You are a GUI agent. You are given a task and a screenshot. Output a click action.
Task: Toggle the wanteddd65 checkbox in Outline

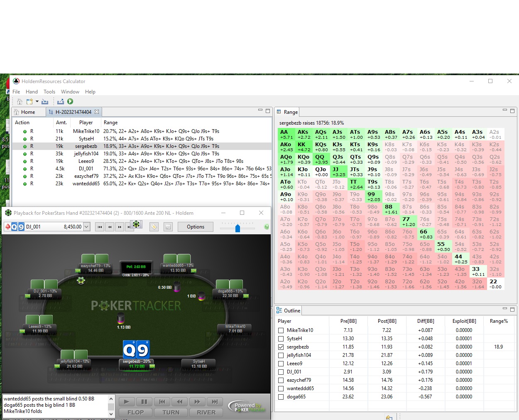[281, 388]
